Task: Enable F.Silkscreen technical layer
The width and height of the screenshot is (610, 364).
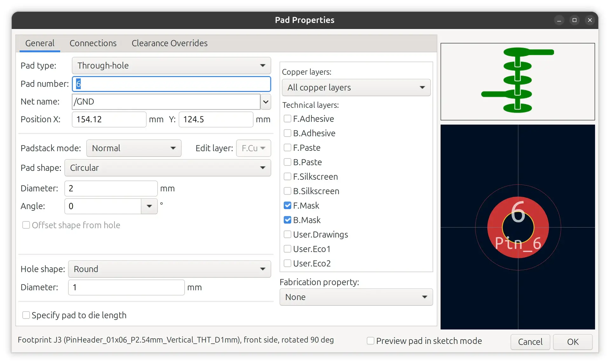Action: coord(288,177)
